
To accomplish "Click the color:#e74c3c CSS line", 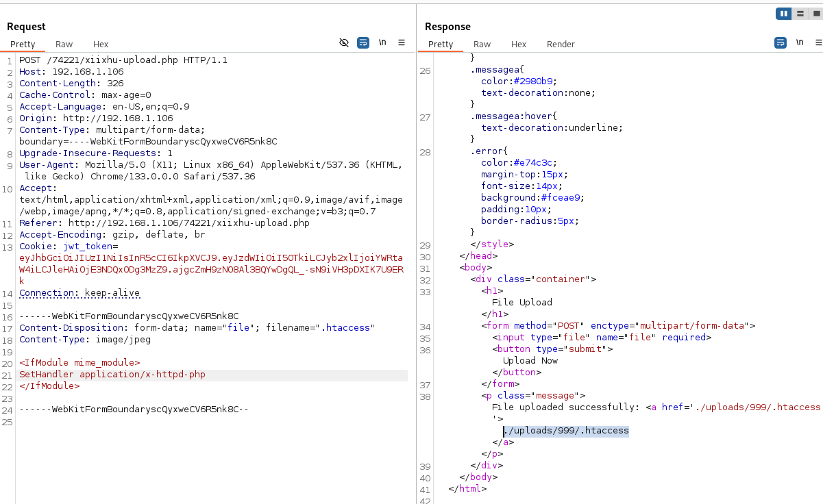I will pyautogui.click(x=519, y=163).
